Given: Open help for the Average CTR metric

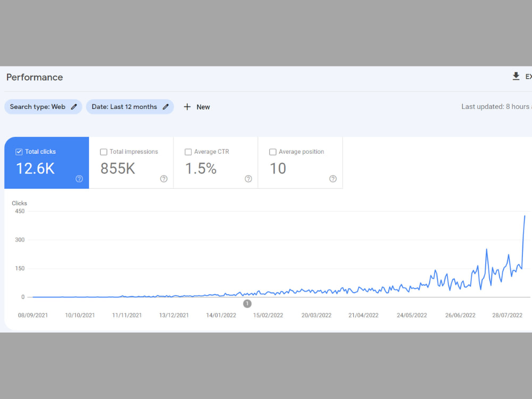Looking at the screenshot, I should click(x=248, y=179).
